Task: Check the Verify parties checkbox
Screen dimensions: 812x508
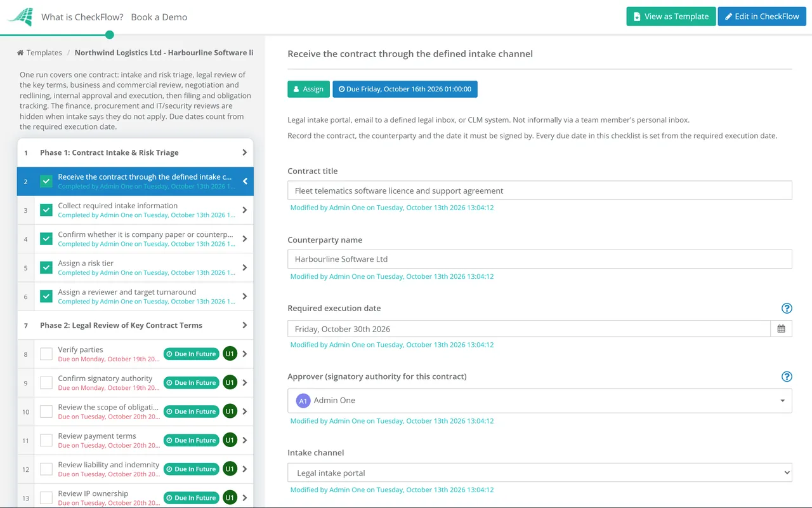Action: (x=46, y=354)
